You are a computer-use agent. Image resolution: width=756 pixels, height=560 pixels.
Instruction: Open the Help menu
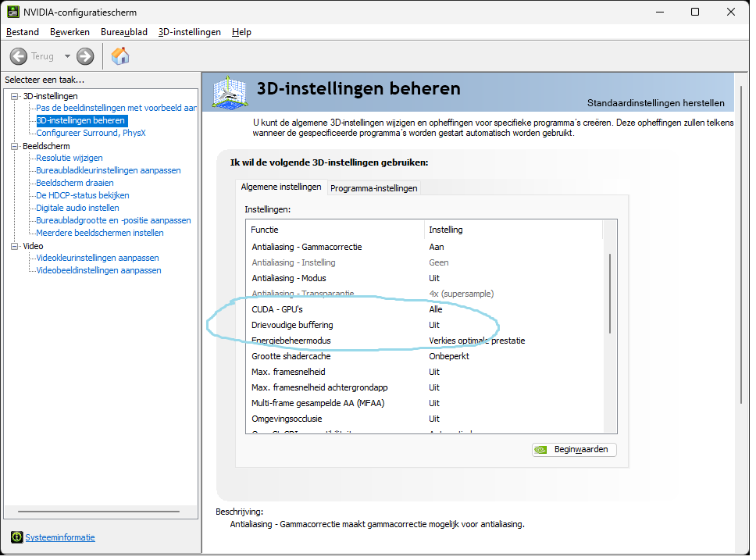tap(241, 32)
